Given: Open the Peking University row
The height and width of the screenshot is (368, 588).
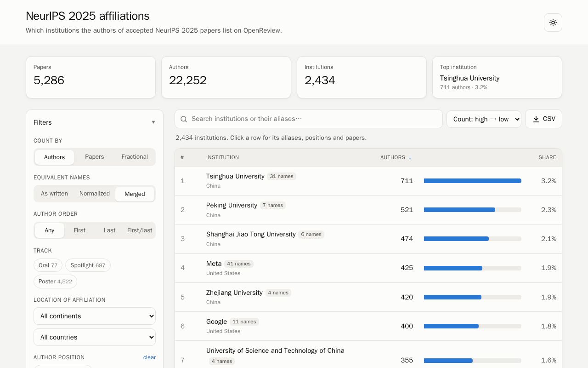Looking at the screenshot, I should click(x=368, y=210).
